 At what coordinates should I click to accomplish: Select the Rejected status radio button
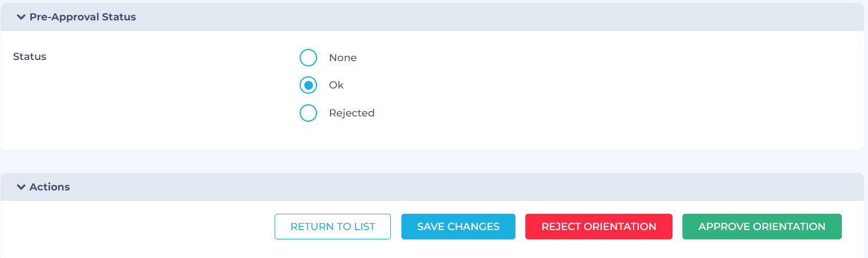point(308,113)
